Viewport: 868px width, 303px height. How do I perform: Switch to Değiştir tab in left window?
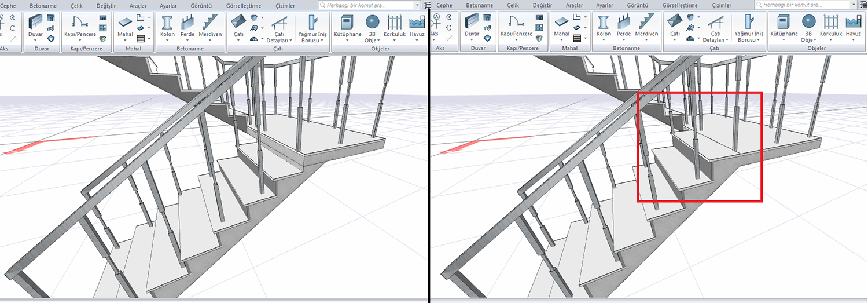[105, 5]
